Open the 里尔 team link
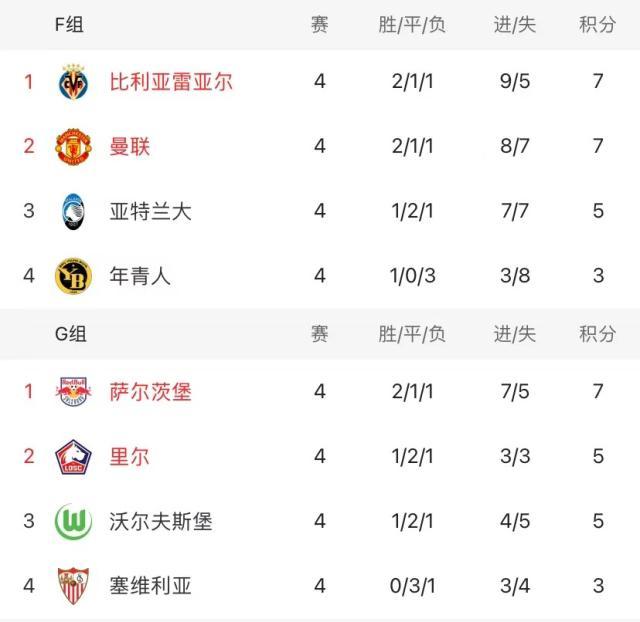 click(x=130, y=456)
